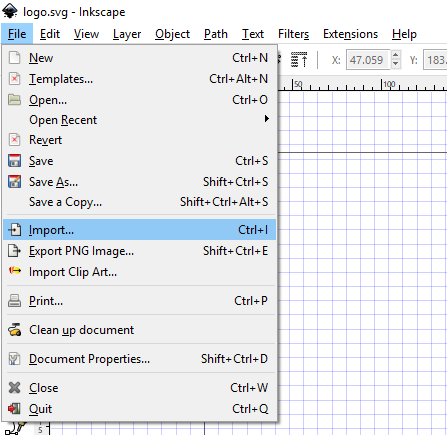The width and height of the screenshot is (447, 435).
Task: Select Quit menu entry
Action: click(x=139, y=409)
